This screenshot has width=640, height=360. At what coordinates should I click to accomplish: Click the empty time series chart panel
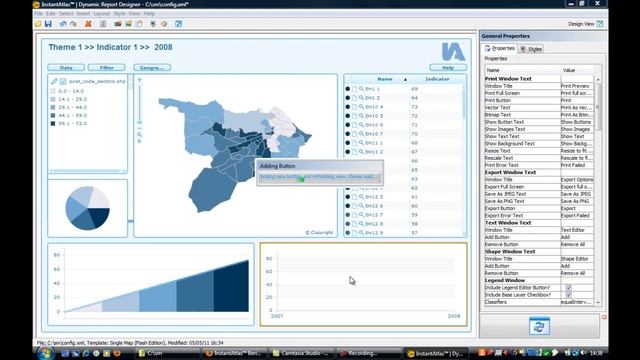[x=364, y=284]
